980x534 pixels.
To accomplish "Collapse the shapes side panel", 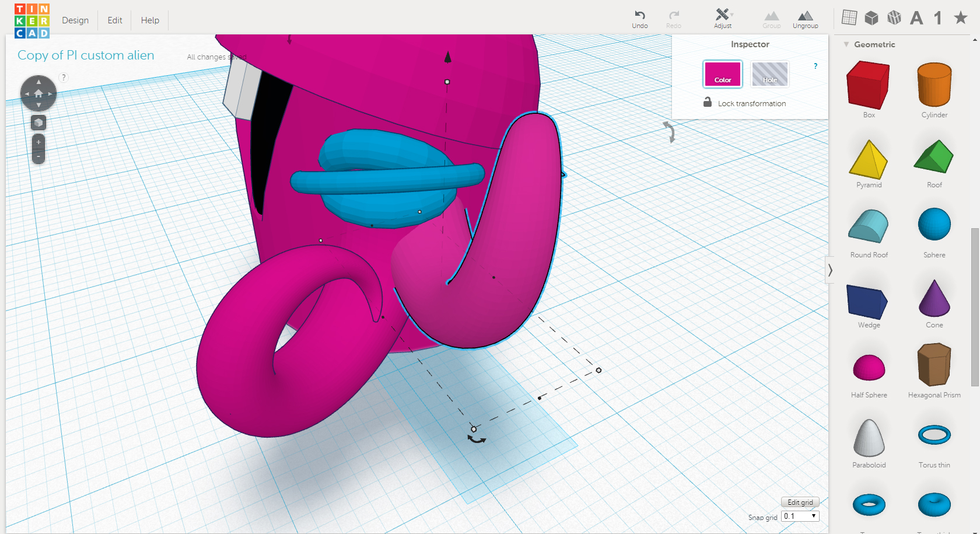I will coord(829,270).
